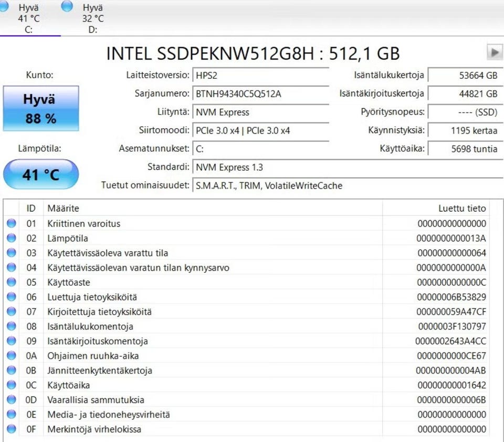
Task: Click the Liityntä field showing NVM Express
Action: 261,112
